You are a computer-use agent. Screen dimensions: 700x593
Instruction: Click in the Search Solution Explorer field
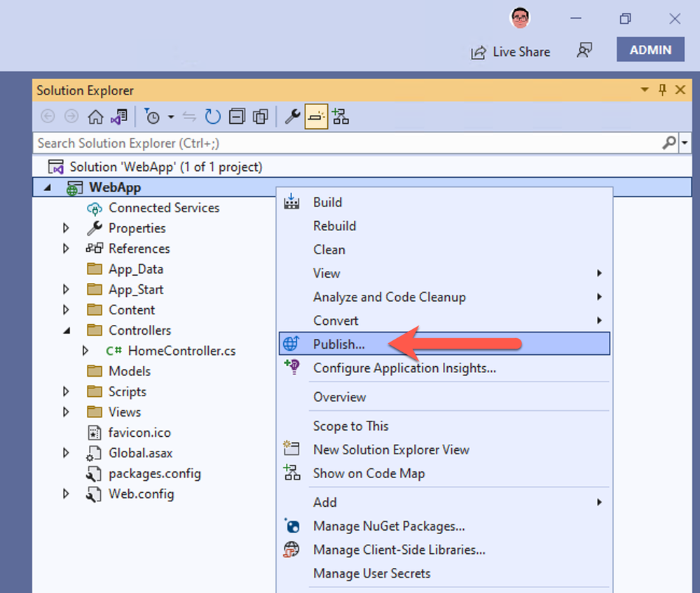point(346,144)
